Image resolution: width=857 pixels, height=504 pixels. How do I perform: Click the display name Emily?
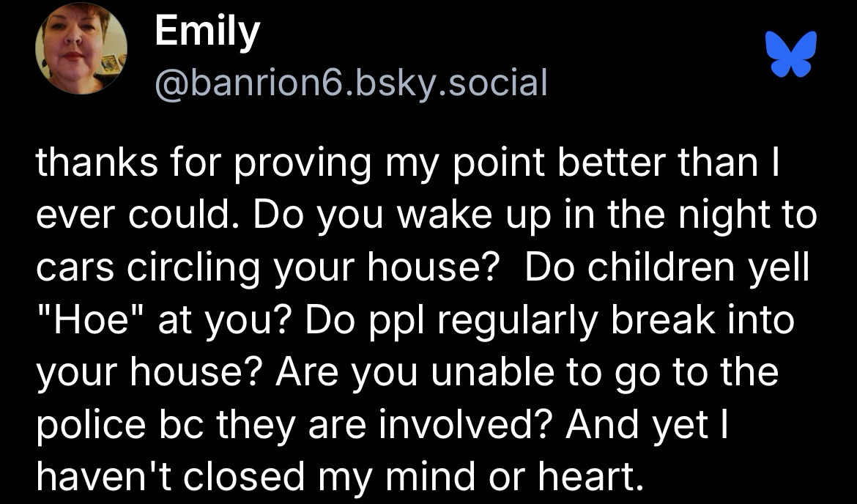207,32
